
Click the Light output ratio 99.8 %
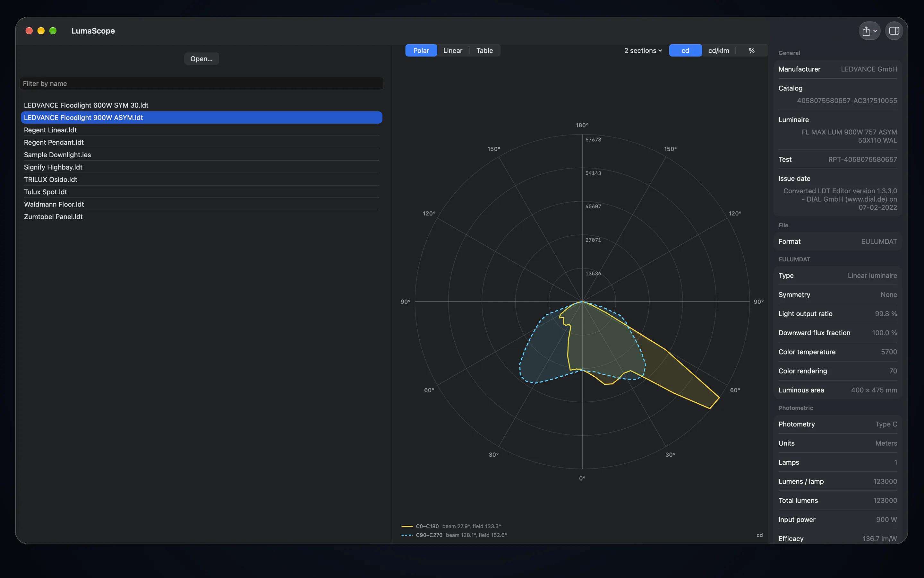886,314
